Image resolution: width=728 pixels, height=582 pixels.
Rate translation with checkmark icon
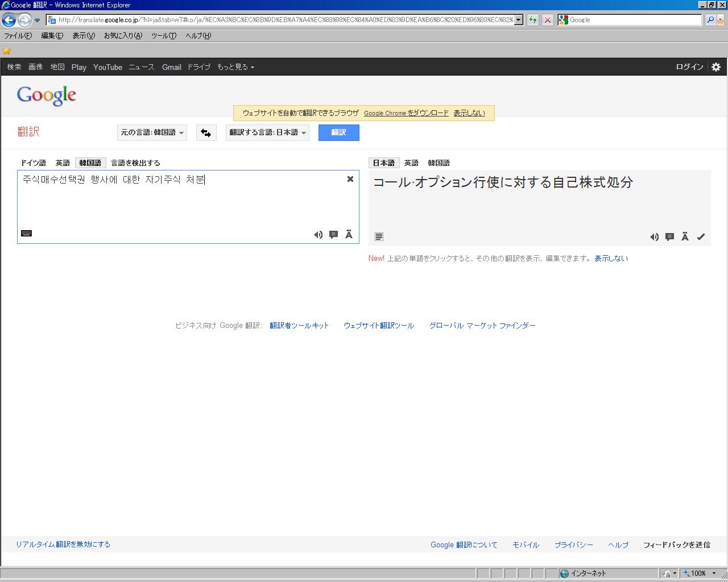701,237
